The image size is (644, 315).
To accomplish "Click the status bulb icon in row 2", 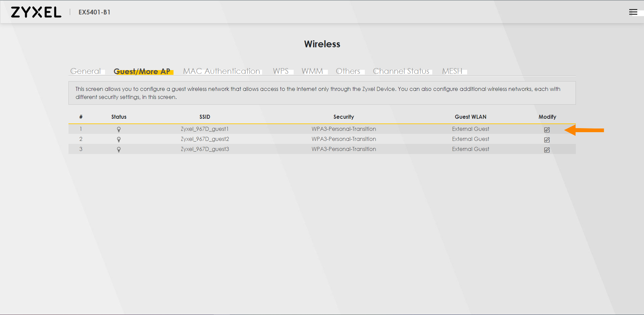I will [119, 140].
